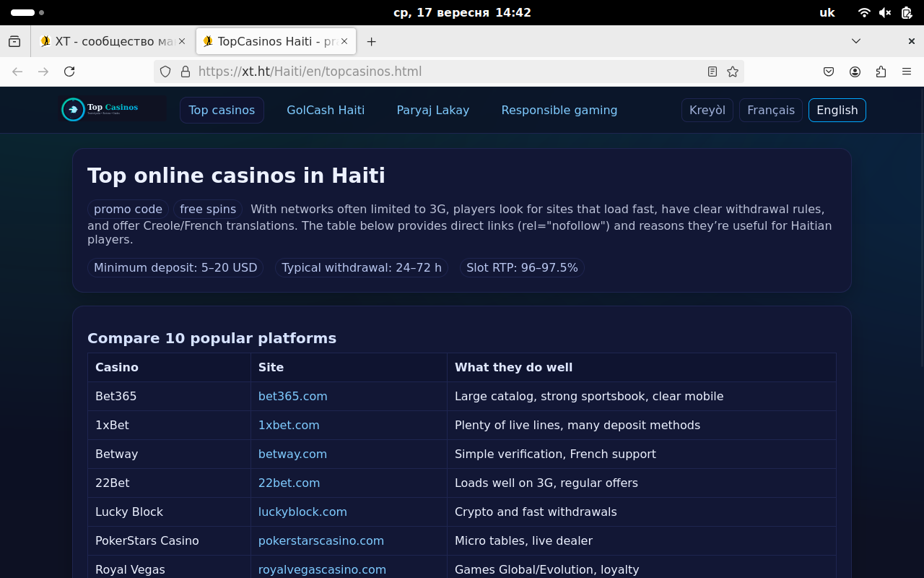List all tabs with chevron

pos(856,41)
